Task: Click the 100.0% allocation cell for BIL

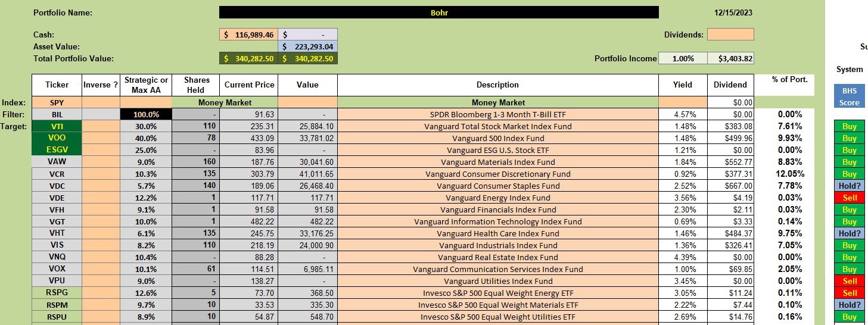Action: 146,114
